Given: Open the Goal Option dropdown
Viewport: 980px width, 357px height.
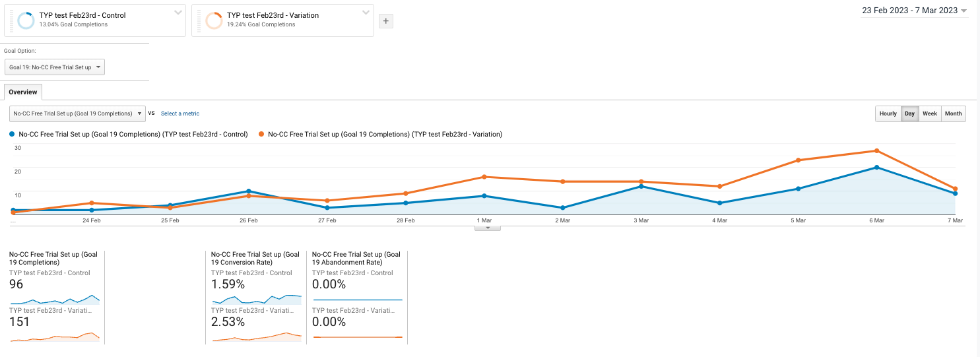Looking at the screenshot, I should click(56, 67).
